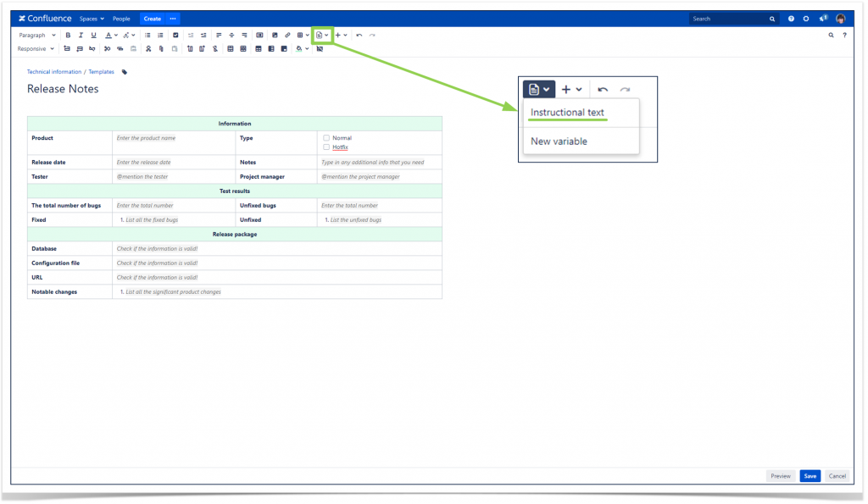Click the numbered list icon
Viewport: 868px width, 504px height.
tap(160, 35)
